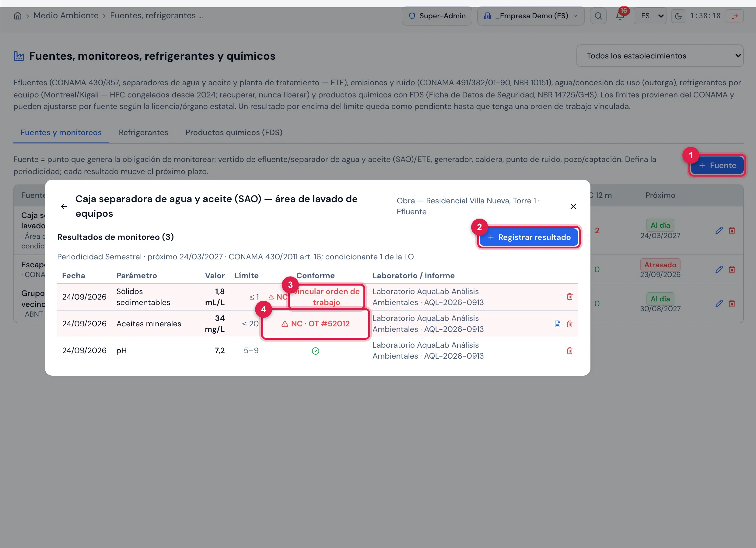Viewport: 756px width, 548px height.
Task: Delete the Aceites minerales result
Action: coord(569,324)
